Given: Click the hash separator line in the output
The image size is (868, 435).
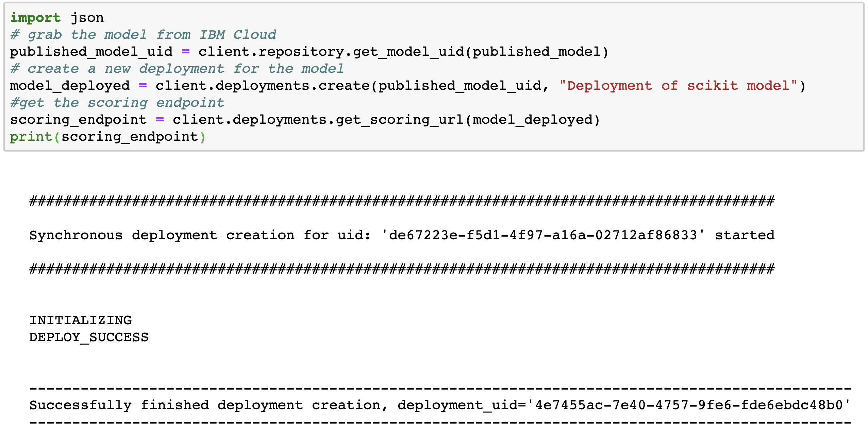Looking at the screenshot, I should (408, 201).
